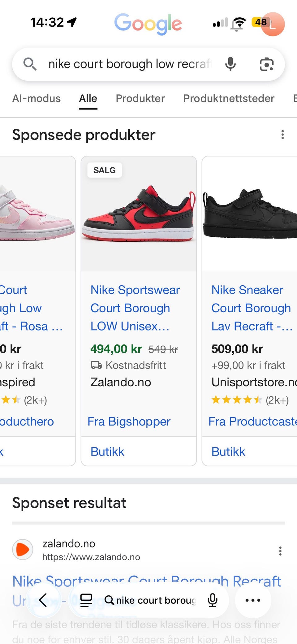Switch to the AI-modus tab
The image size is (297, 644).
37,98
